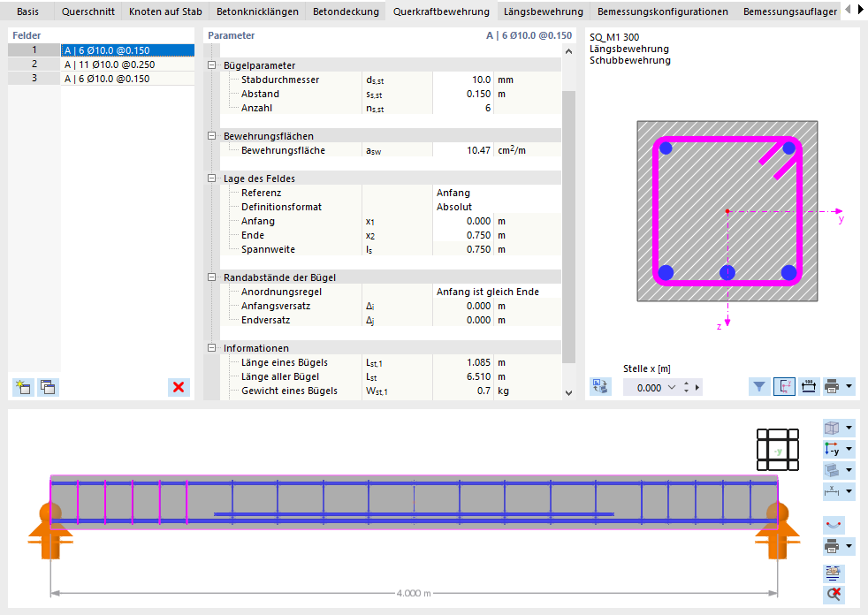Print the member reinforcement view

pyautogui.click(x=832, y=547)
